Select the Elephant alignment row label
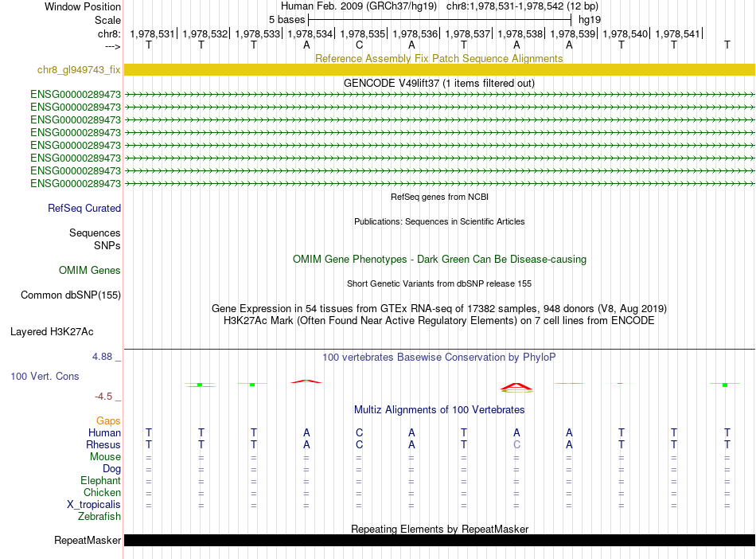The image size is (756, 559). tap(100, 480)
